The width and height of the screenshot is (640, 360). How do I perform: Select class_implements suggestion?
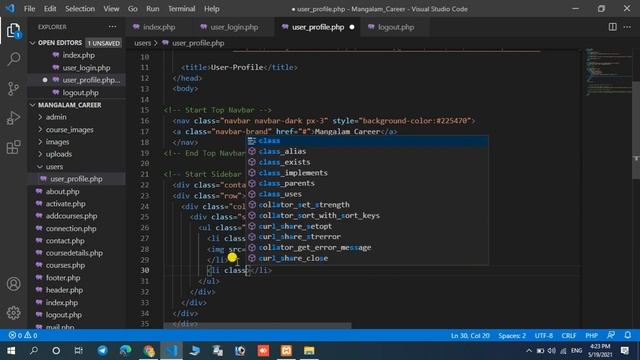click(x=367, y=173)
